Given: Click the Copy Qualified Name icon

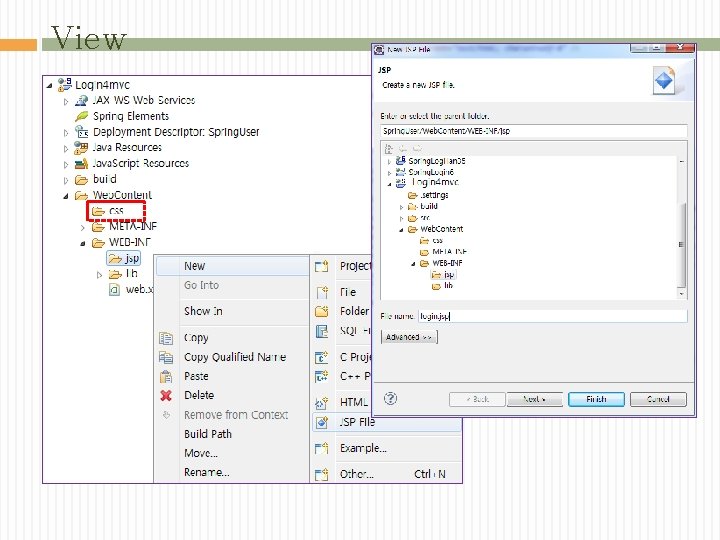Looking at the screenshot, I should (166, 357).
